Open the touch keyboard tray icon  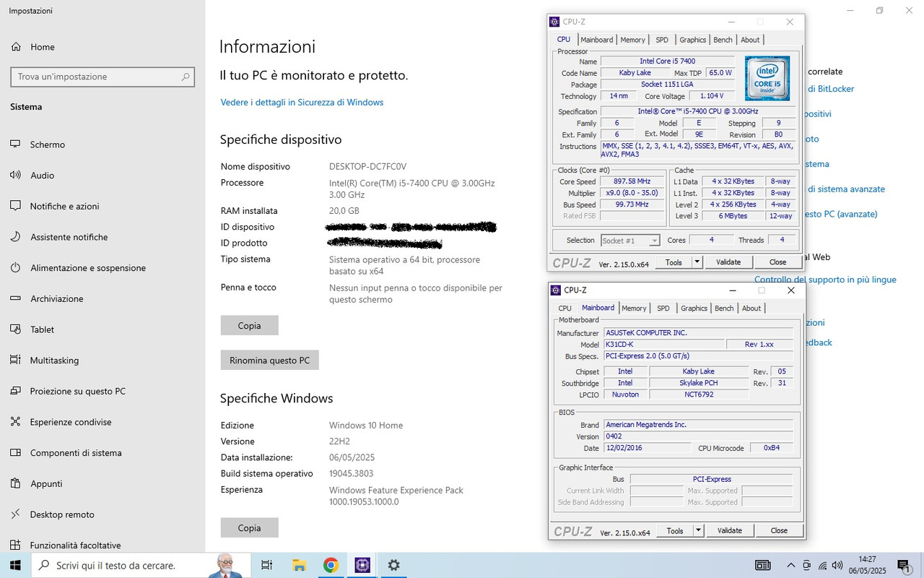pos(762,565)
